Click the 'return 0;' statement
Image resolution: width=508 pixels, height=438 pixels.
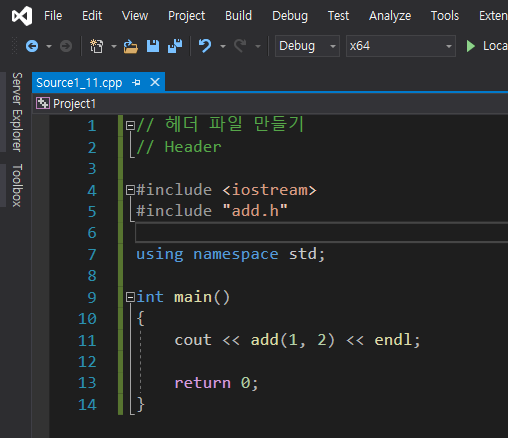216,383
